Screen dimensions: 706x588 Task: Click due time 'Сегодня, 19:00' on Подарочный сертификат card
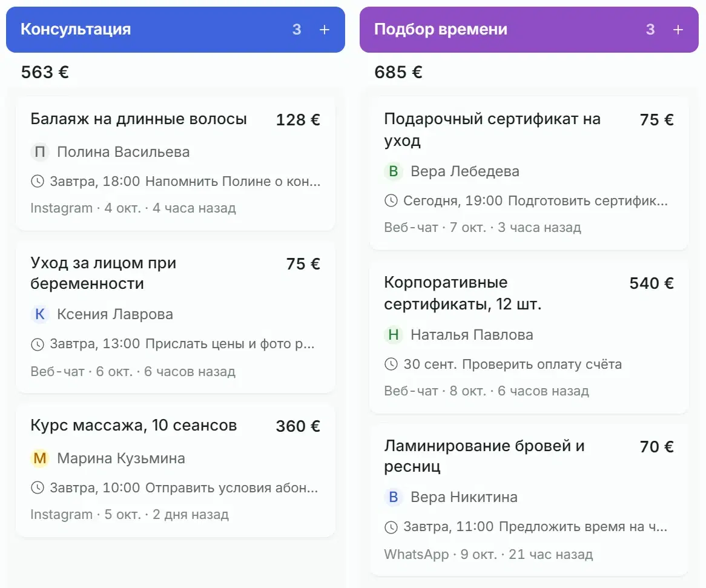pos(453,201)
